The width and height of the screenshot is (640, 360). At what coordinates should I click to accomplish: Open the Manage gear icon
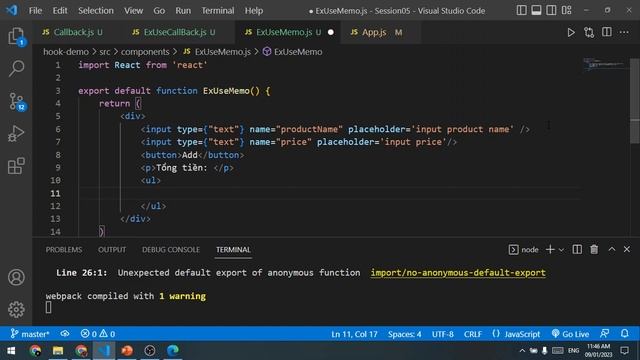click(x=16, y=309)
